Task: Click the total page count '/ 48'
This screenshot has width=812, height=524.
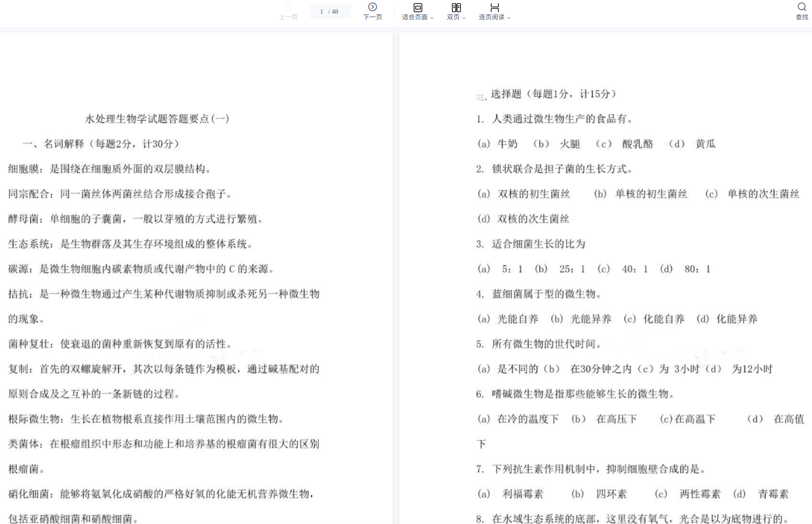Action: tap(334, 11)
